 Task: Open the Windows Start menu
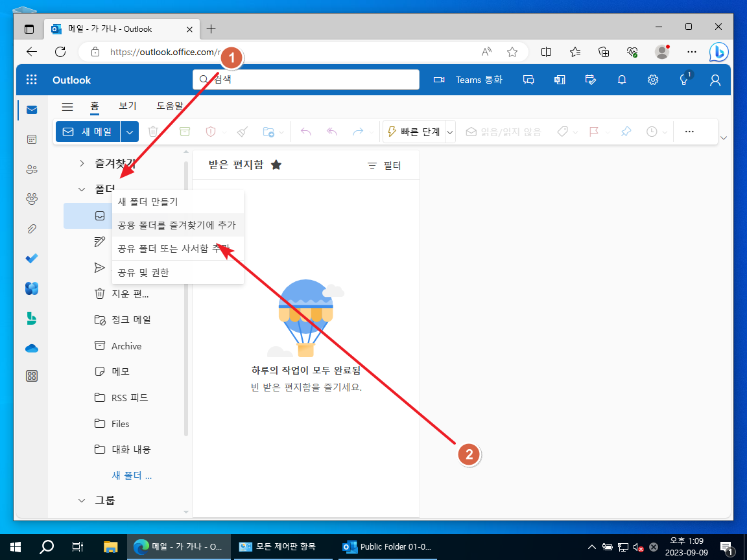(x=16, y=546)
